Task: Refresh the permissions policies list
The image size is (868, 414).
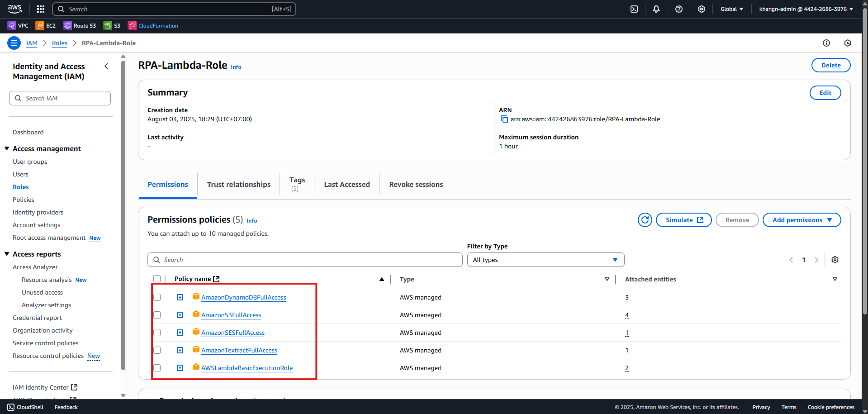Action: (645, 220)
